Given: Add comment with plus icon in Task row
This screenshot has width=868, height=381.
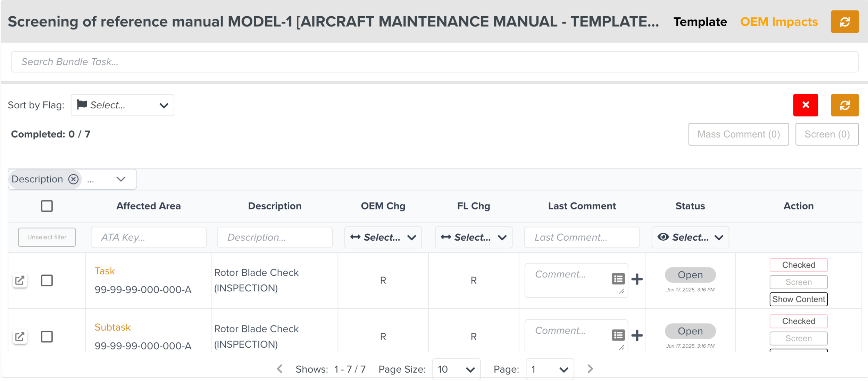Looking at the screenshot, I should 637,279.
